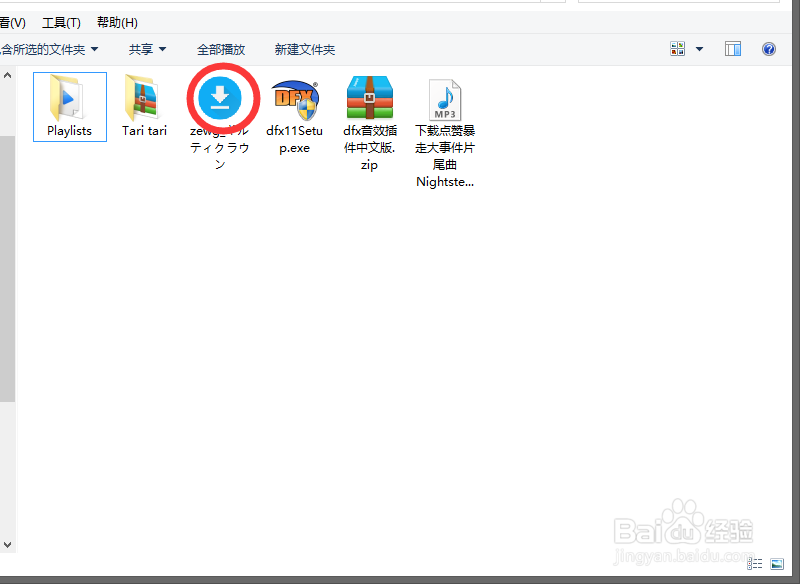Select the ティクラウン file name text
Screen dimensions: 800x584
(219, 148)
